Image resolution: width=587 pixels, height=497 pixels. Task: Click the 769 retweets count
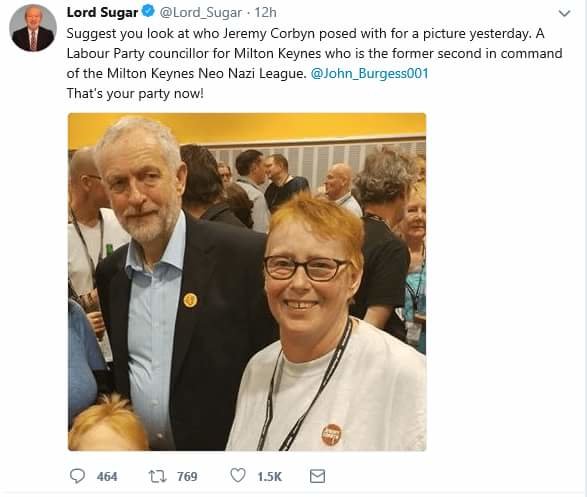pyautogui.click(x=187, y=476)
